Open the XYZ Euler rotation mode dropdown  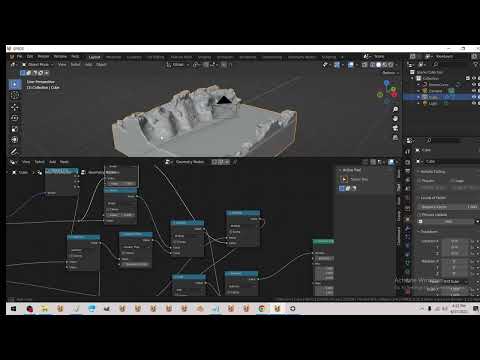[455, 282]
